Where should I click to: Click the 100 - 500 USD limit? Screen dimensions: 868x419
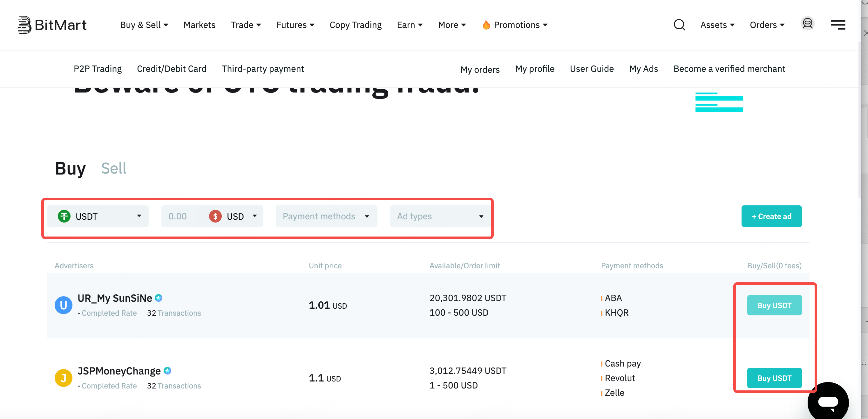[x=458, y=313]
